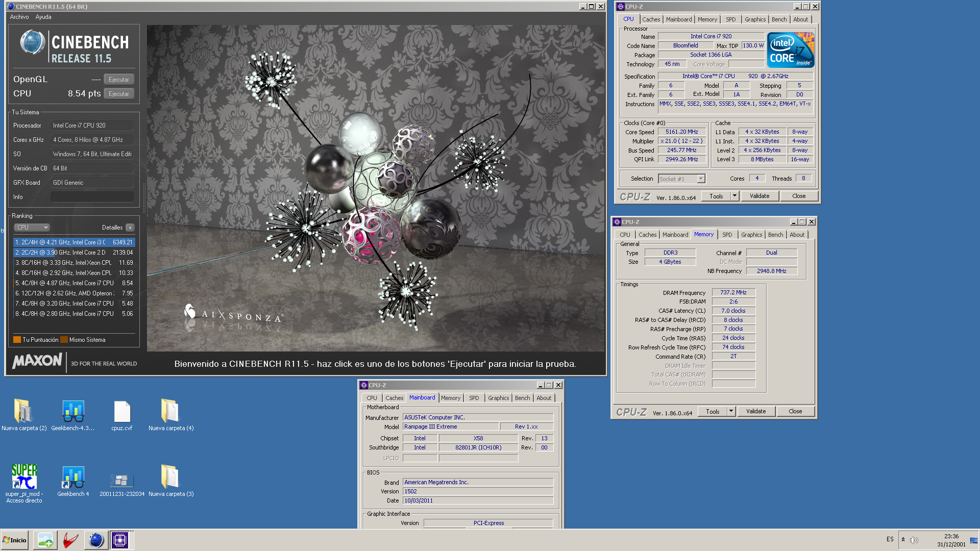Switch to About tab in top CPU-Z

800,19
